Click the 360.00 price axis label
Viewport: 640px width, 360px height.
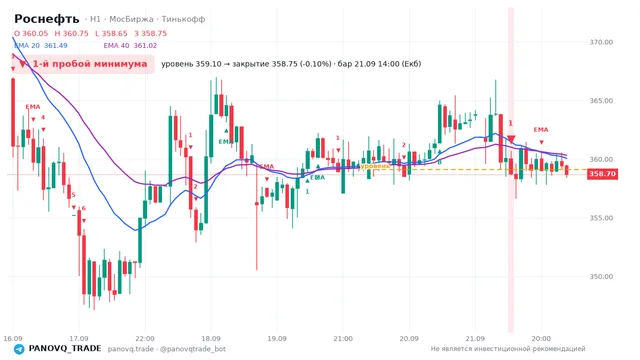(x=601, y=159)
